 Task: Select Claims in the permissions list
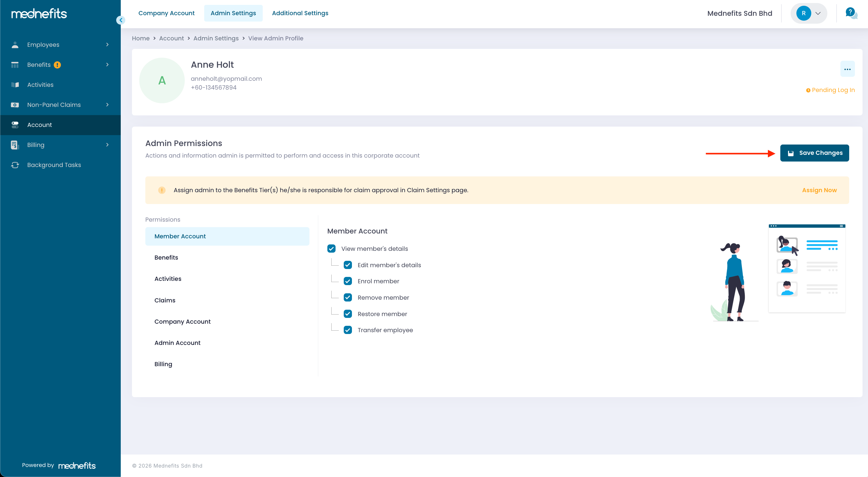point(165,300)
